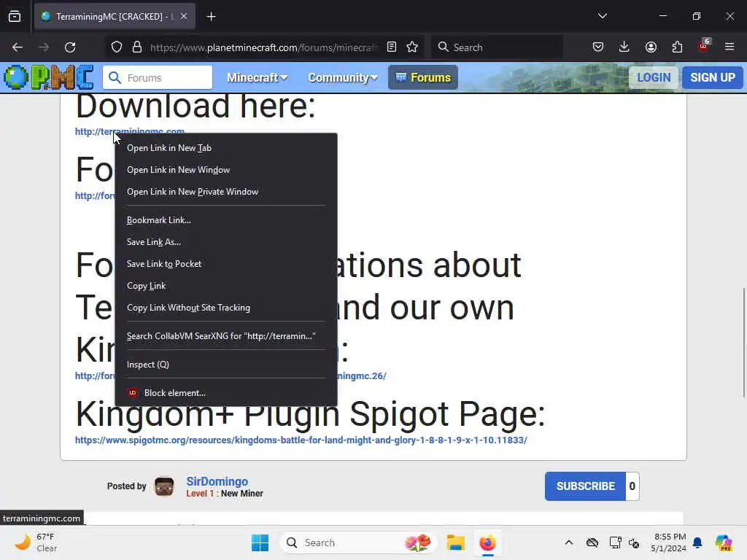
Task: Toggle reader view icon in address bar
Action: tap(392, 47)
